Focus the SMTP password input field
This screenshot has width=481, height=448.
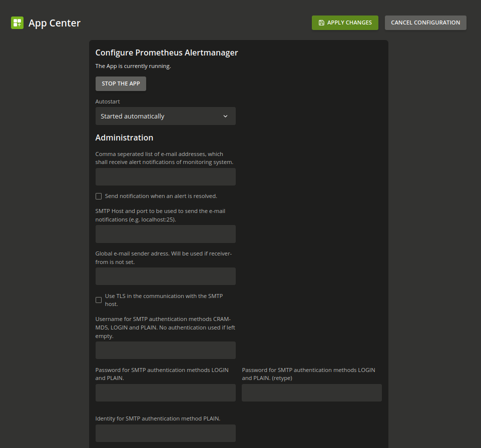coord(165,393)
